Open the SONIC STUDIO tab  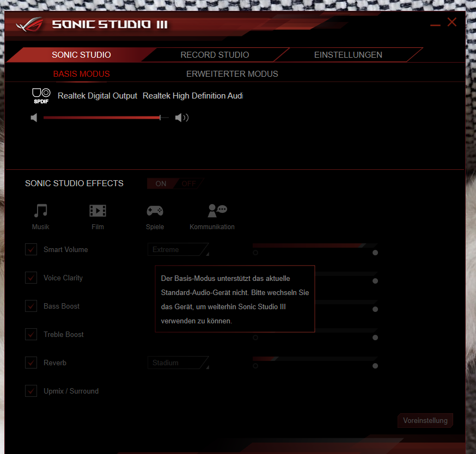[81, 55]
